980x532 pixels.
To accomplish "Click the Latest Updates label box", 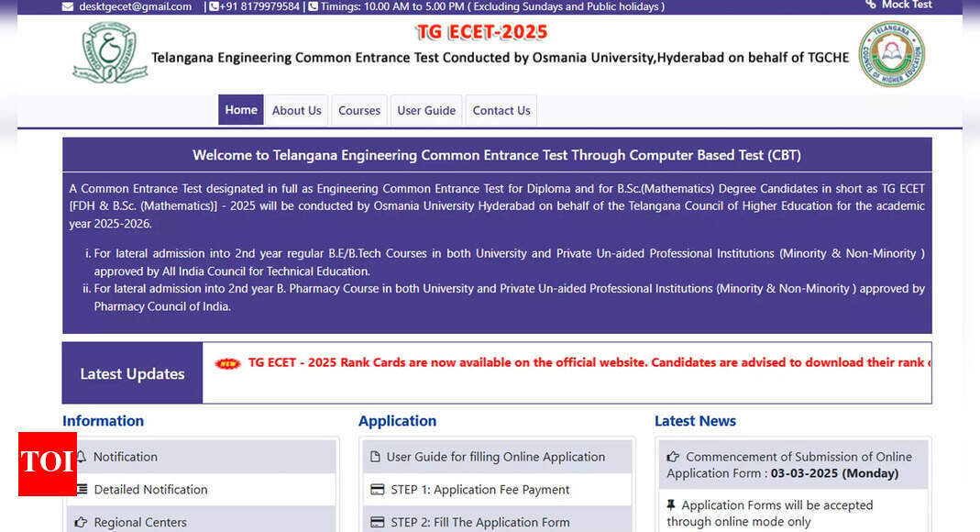I will coord(133,373).
